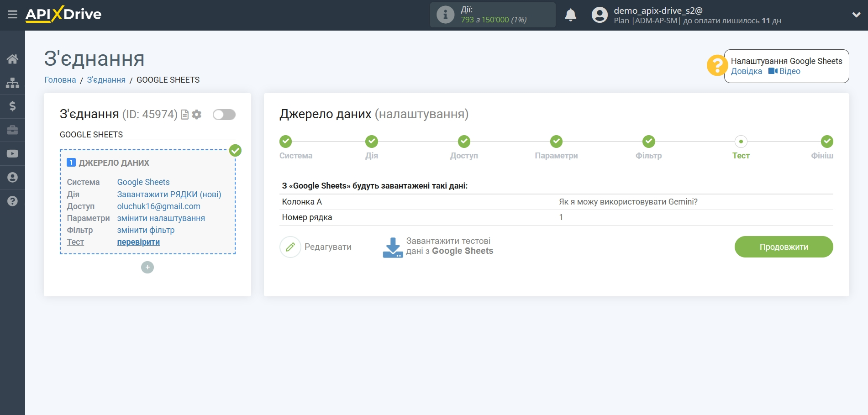Click the ApiX-Drive logo
This screenshot has height=415, width=868.
coord(63,14)
